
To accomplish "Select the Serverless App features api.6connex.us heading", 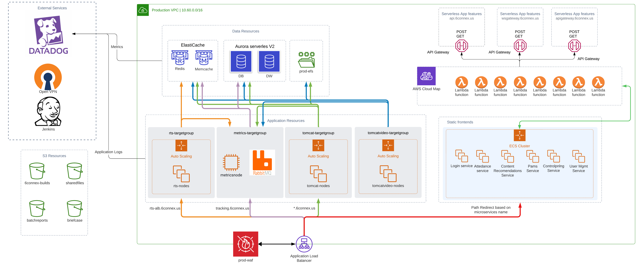I will 461,16.
